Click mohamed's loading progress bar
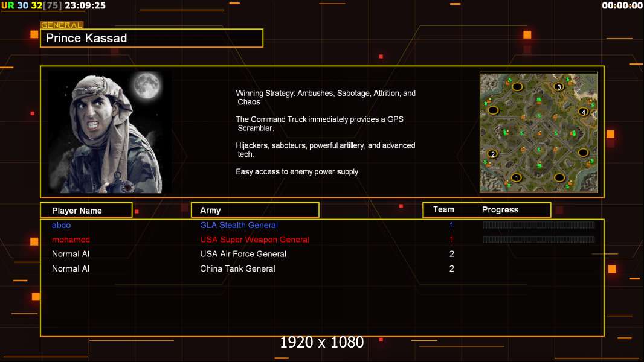The height and width of the screenshot is (362, 644). [539, 239]
